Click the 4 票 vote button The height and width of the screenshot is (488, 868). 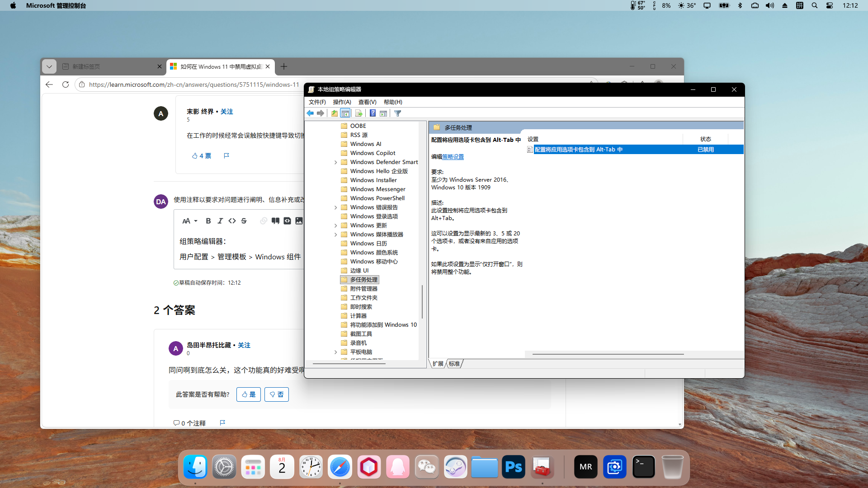(202, 156)
